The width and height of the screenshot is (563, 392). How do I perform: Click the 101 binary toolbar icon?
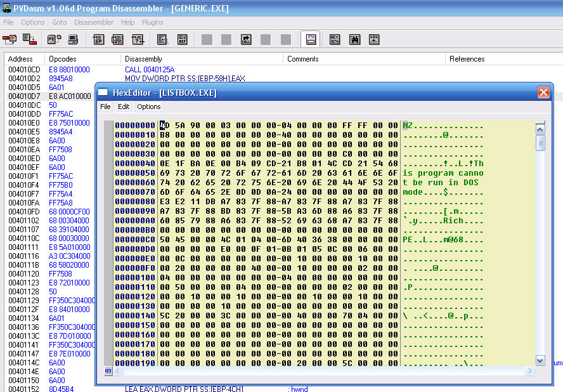click(x=374, y=39)
